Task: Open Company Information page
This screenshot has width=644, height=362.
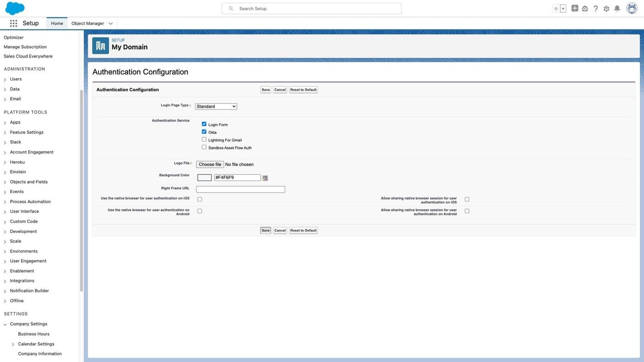Action: tap(40, 354)
